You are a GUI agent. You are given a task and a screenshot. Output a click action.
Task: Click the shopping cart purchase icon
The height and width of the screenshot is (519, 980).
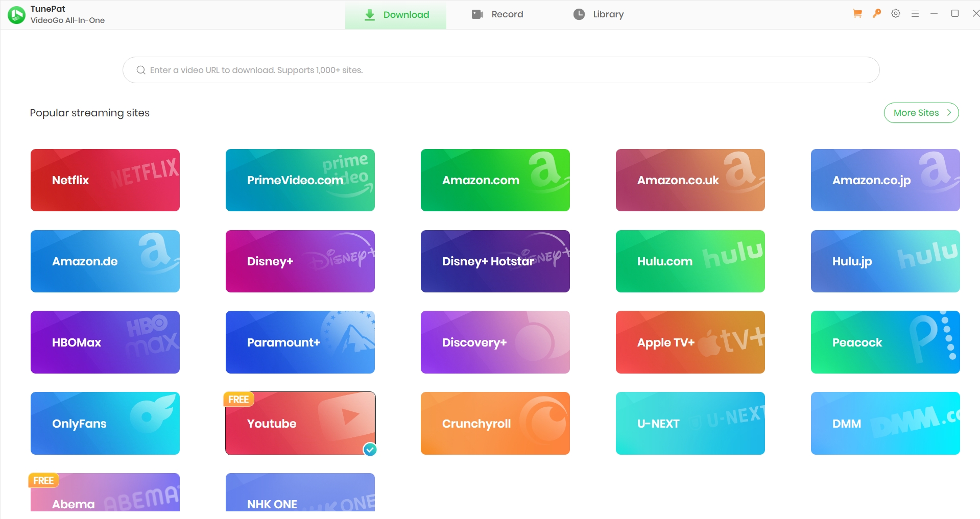(856, 13)
